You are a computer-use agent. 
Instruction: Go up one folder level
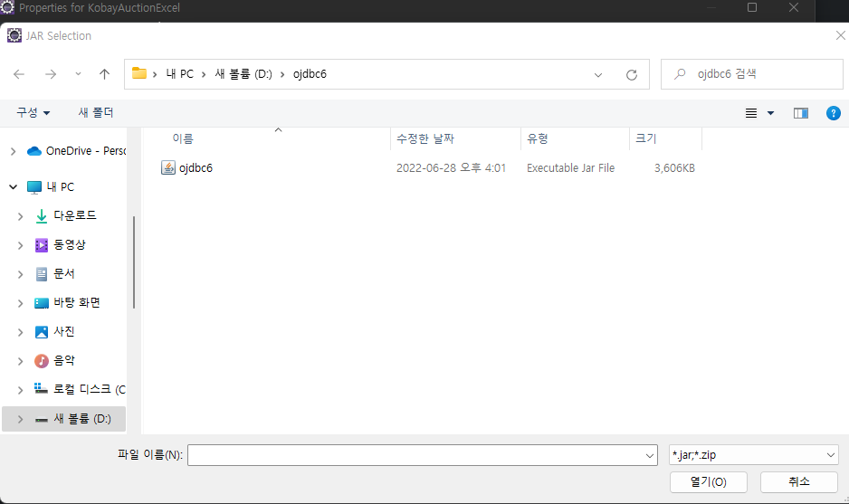pos(104,74)
